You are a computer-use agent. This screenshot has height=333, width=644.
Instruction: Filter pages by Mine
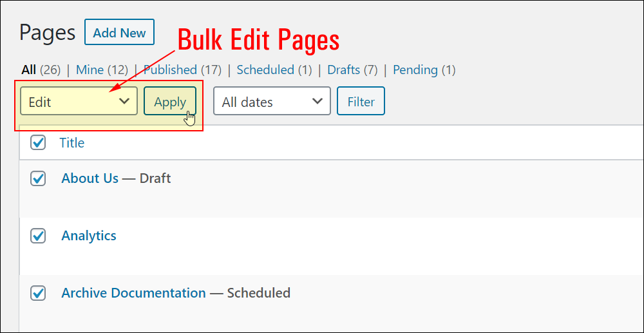pyautogui.click(x=90, y=70)
